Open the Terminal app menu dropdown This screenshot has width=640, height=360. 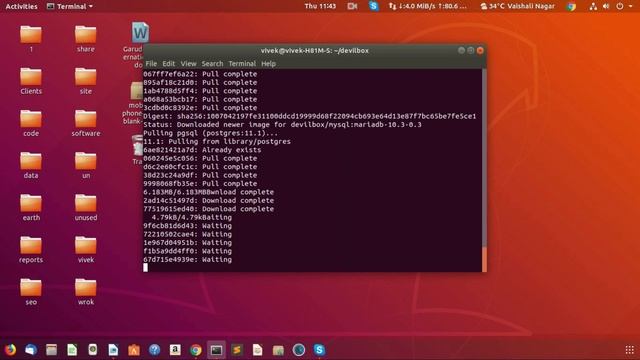(x=70, y=6)
